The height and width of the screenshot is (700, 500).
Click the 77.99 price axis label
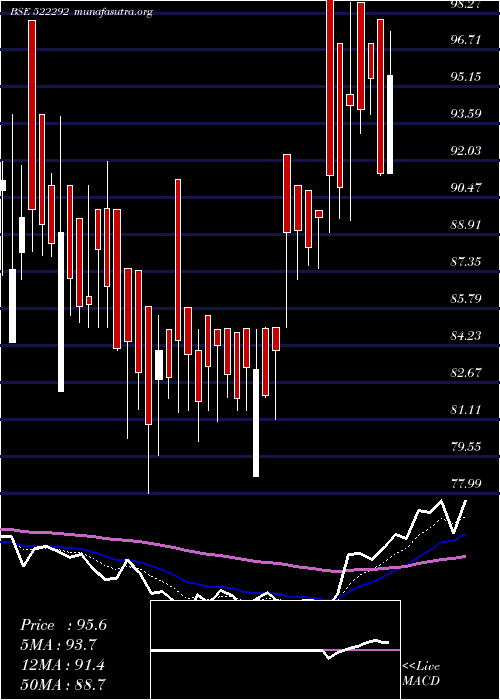pyautogui.click(x=466, y=484)
